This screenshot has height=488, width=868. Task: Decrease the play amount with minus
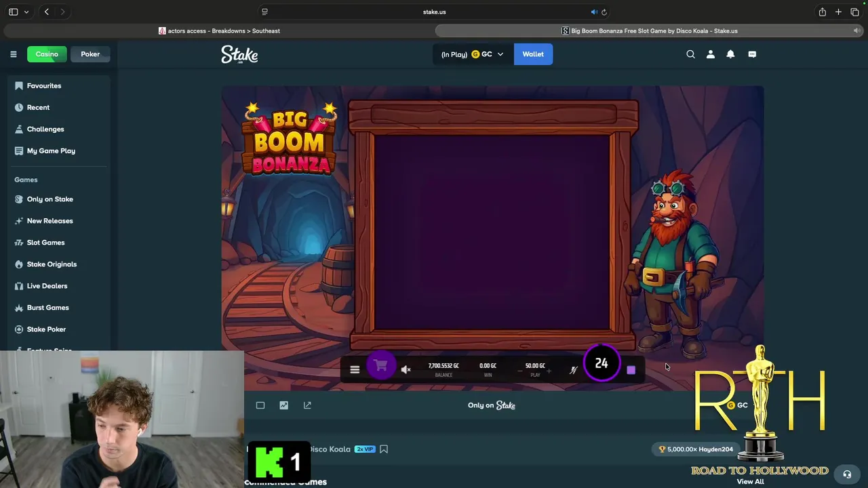click(x=520, y=371)
